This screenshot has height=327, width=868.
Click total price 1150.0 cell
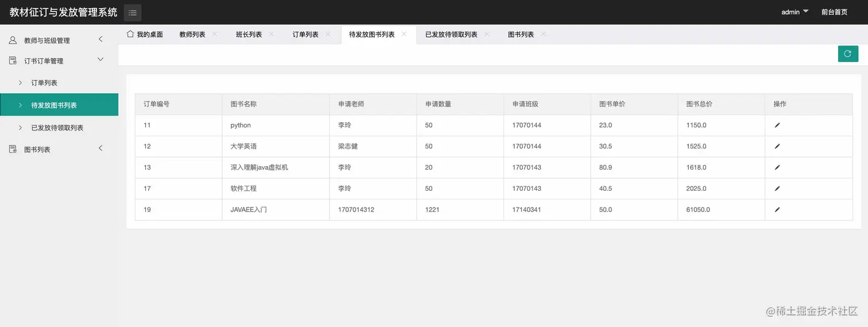click(x=722, y=125)
